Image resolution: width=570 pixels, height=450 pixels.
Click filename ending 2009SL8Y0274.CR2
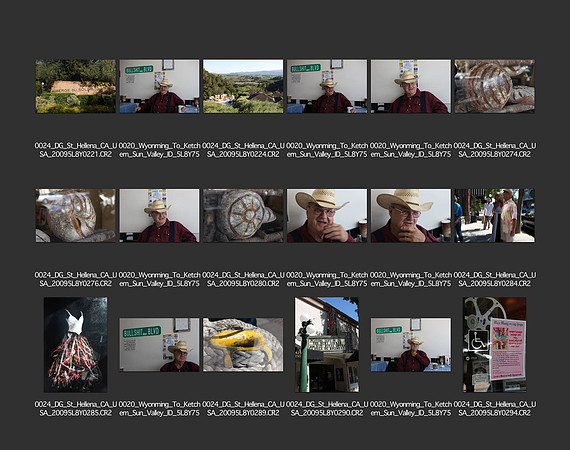tap(494, 150)
